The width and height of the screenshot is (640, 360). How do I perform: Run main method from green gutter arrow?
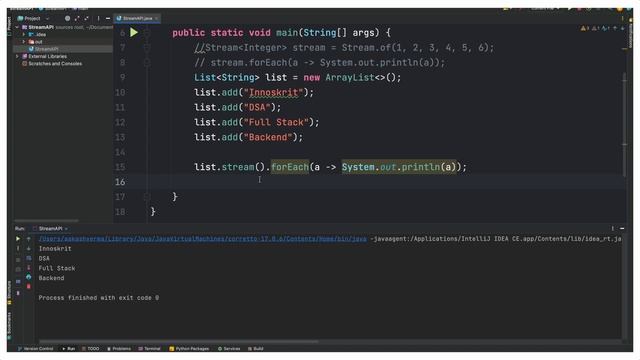point(134,32)
